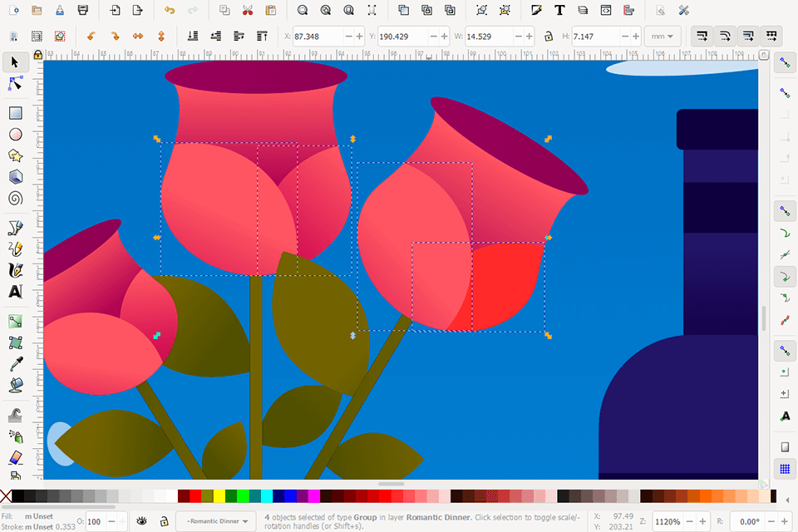Screen dimensions: 798x532
Task: Choose the Rectangle tool
Action: click(15, 113)
